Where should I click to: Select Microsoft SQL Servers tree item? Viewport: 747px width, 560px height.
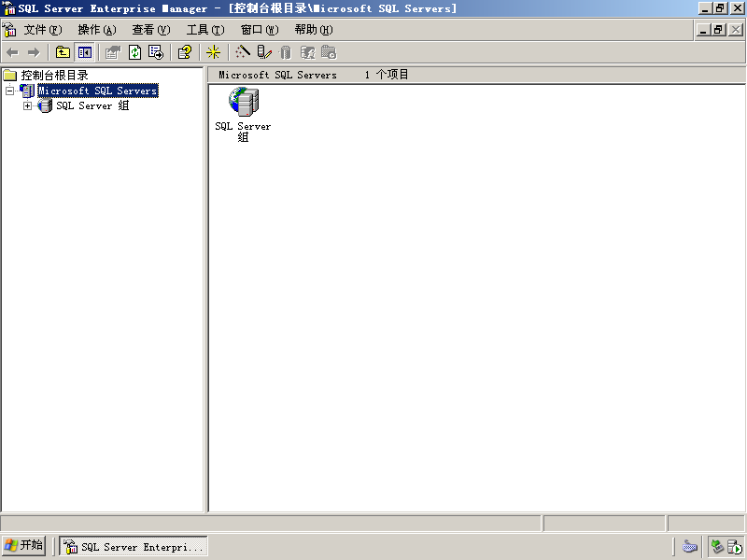[x=98, y=91]
